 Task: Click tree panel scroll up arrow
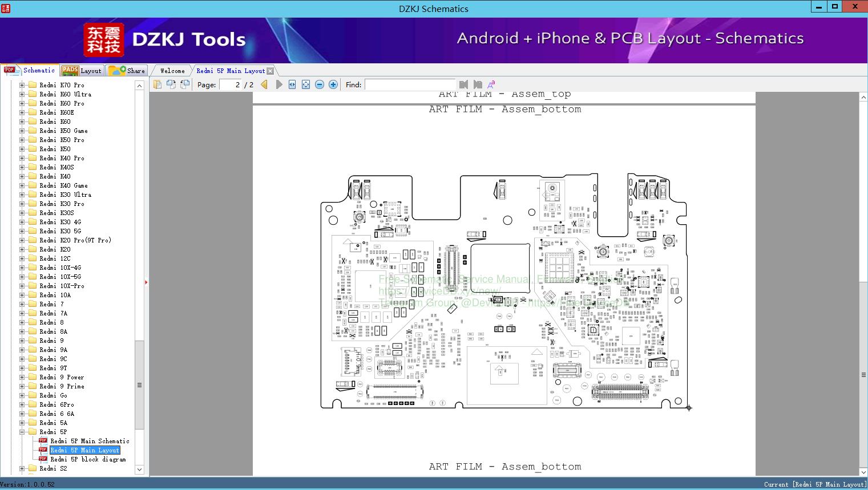140,86
